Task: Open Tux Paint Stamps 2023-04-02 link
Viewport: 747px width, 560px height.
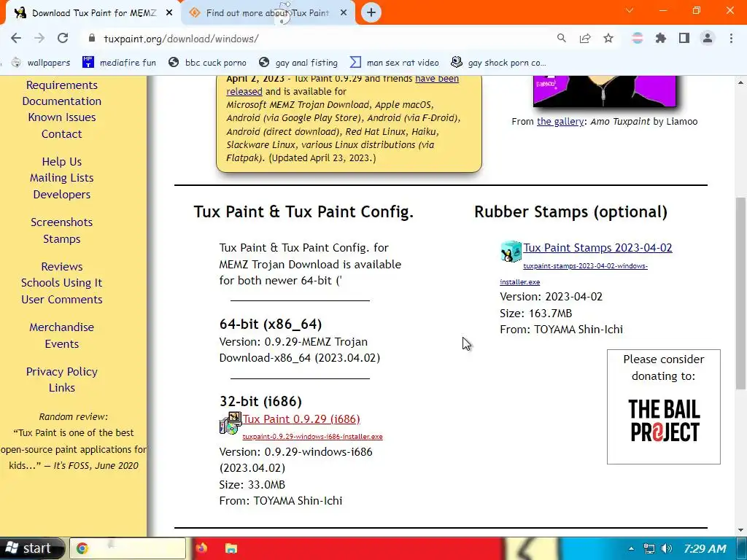Action: pos(597,248)
